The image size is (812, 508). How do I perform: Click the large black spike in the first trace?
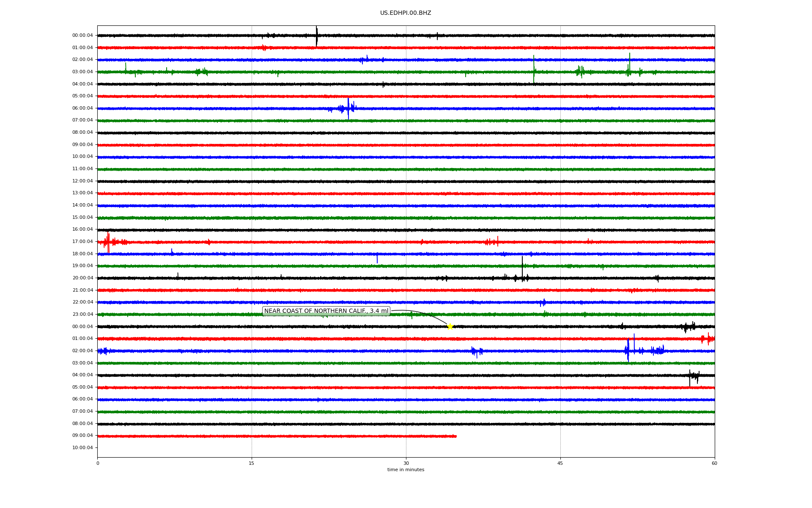[x=316, y=36]
